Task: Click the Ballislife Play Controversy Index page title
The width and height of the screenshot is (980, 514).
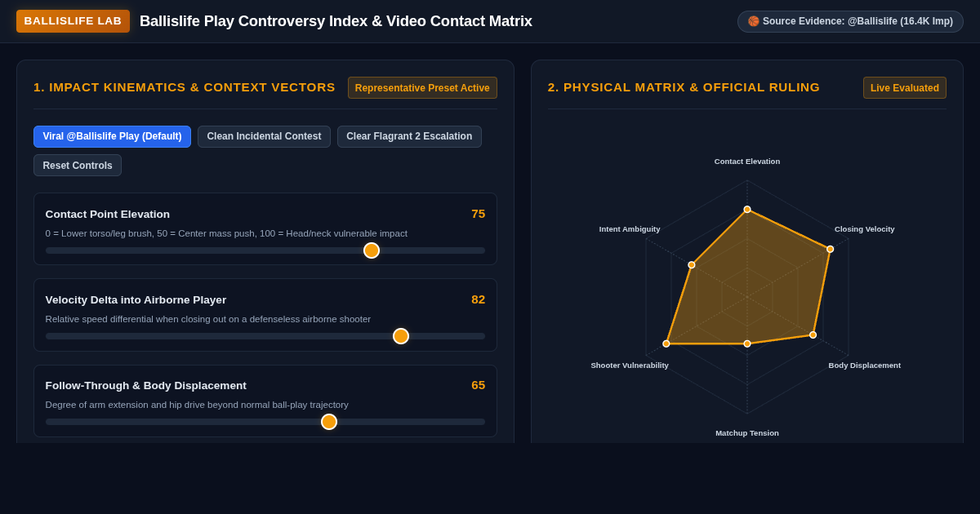Action: tap(336, 21)
